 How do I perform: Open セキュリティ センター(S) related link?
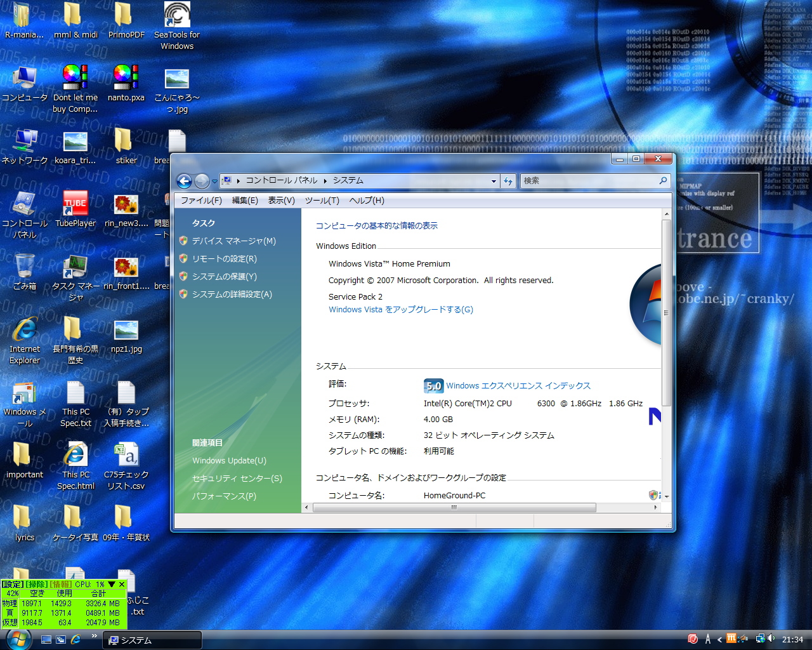(237, 479)
